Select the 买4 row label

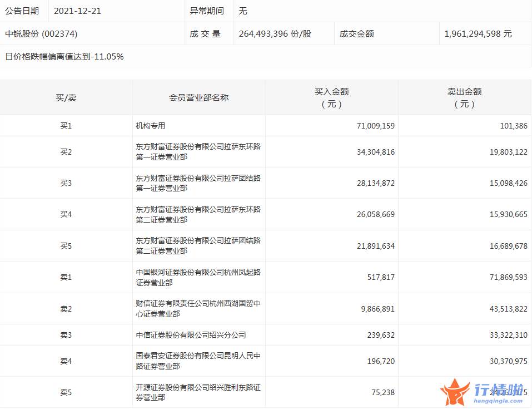66,214
